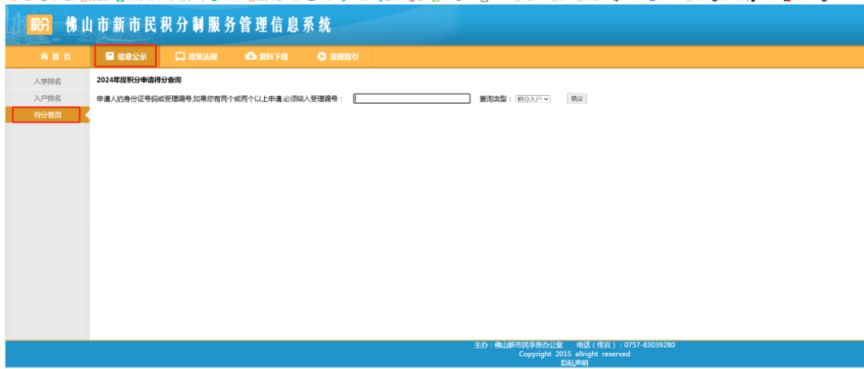Screen dimensions: 864x369
Task: Click the 信息公示 tab icon
Action: point(110,56)
